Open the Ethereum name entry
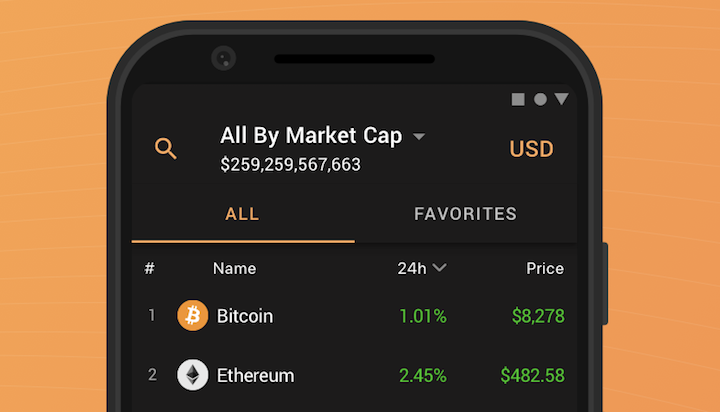 (x=255, y=376)
